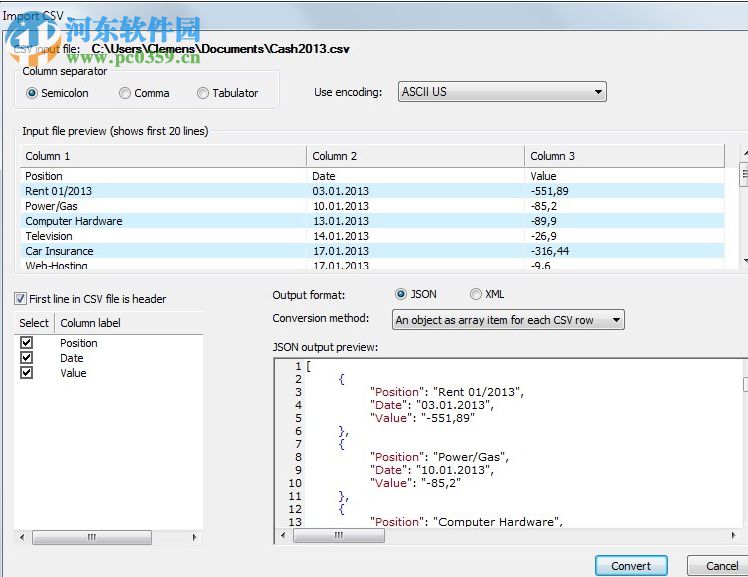Open the Use encoding dropdown

tap(502, 92)
